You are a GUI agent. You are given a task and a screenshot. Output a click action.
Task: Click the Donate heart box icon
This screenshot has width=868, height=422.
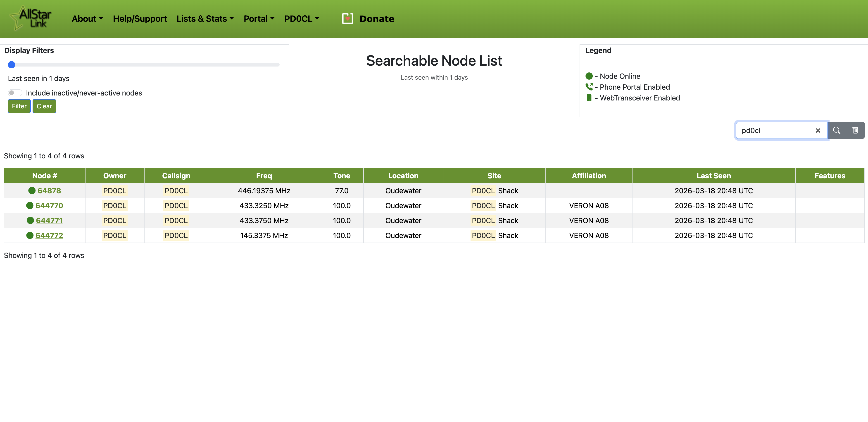[x=347, y=19]
